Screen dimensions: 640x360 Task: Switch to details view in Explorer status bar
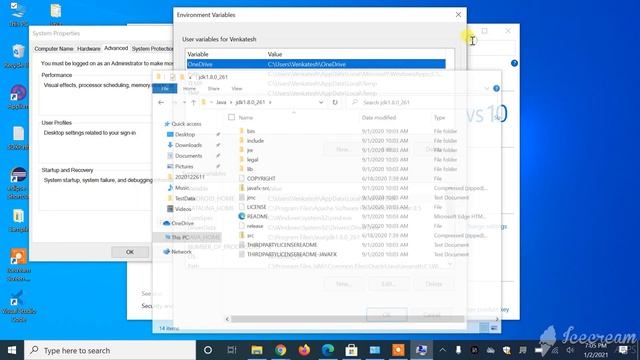[x=484, y=327]
